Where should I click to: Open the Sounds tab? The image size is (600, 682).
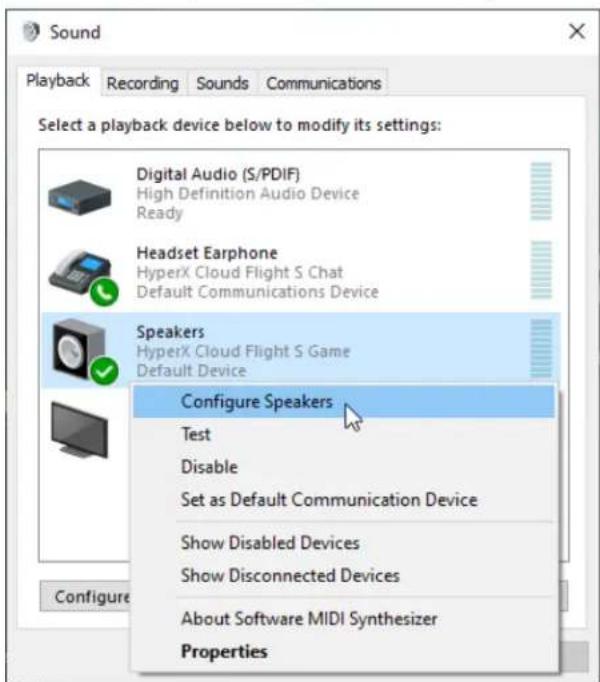click(222, 83)
